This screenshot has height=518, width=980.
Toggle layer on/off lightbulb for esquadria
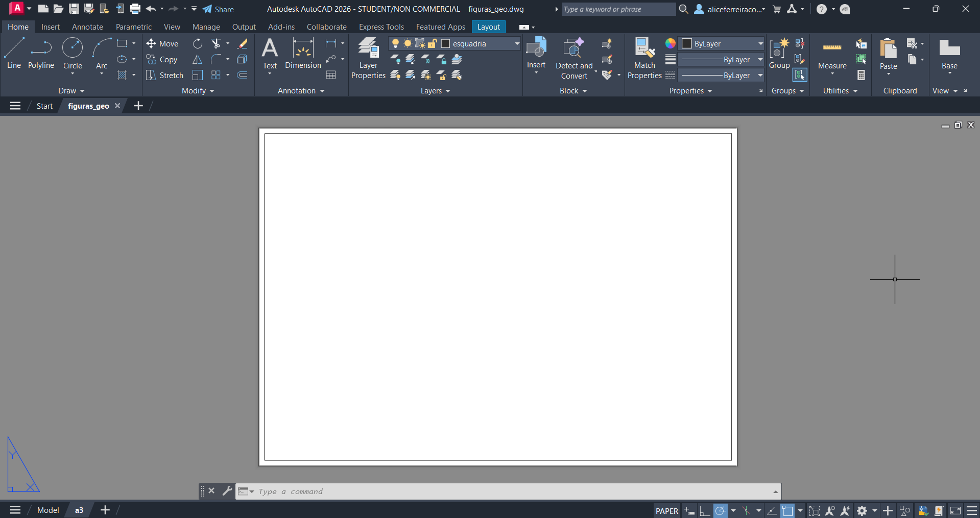point(395,44)
